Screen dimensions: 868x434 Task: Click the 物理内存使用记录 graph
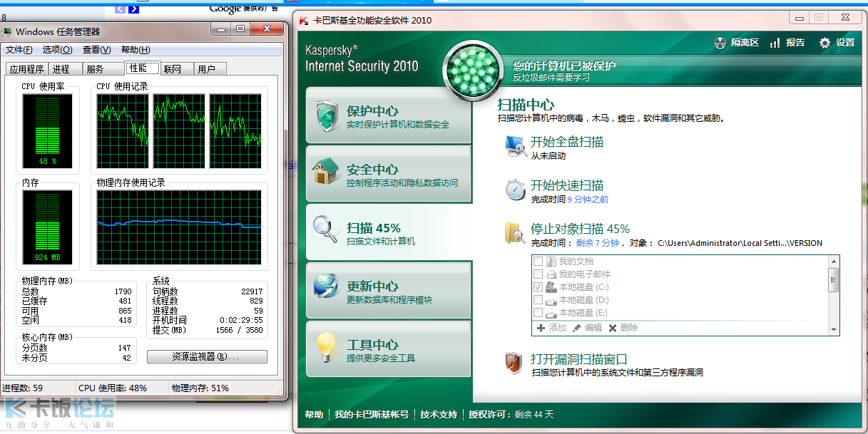[x=179, y=227]
